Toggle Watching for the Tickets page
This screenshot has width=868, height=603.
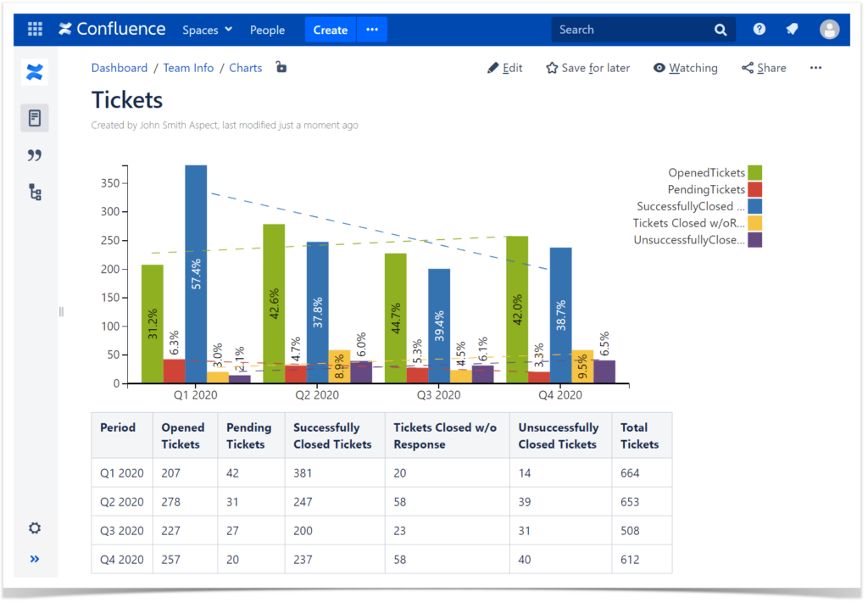(x=686, y=67)
